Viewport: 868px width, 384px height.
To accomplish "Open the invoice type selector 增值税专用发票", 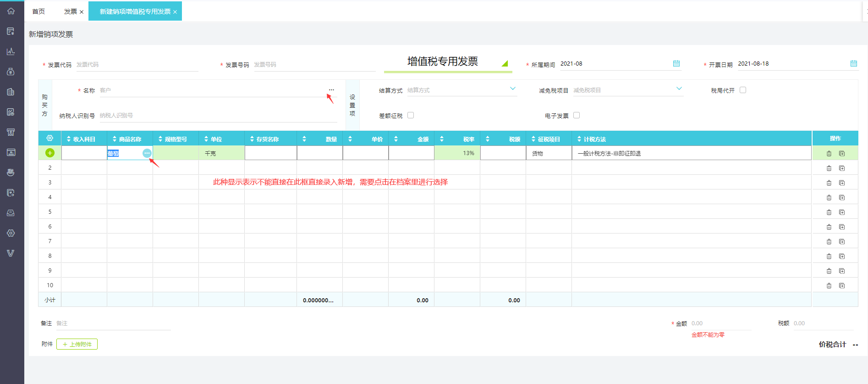I will 448,62.
